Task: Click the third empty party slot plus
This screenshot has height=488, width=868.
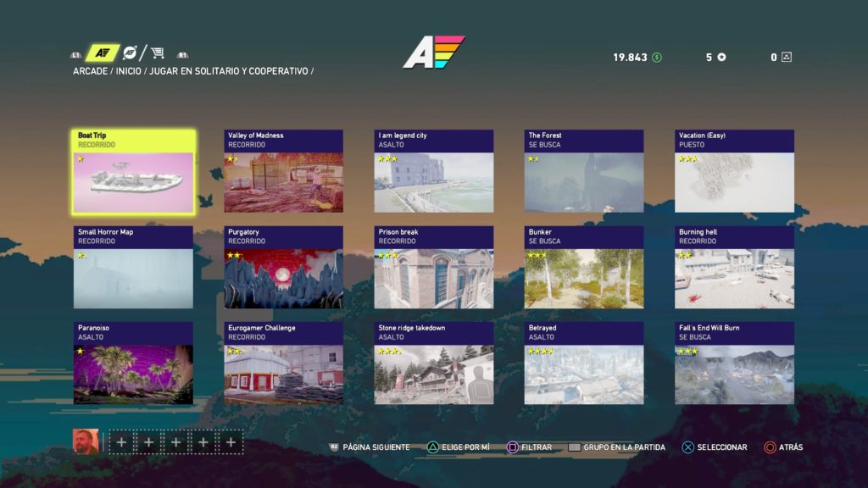Action: (176, 442)
